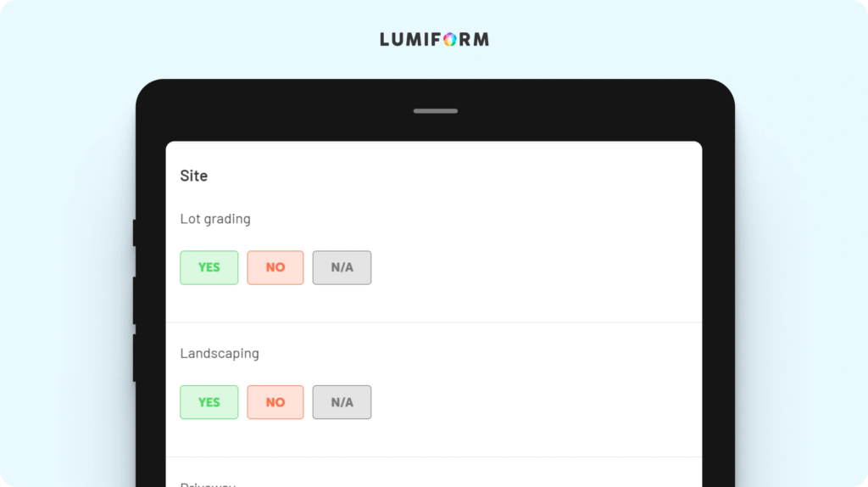Select YES for Landscaping

[x=209, y=402]
